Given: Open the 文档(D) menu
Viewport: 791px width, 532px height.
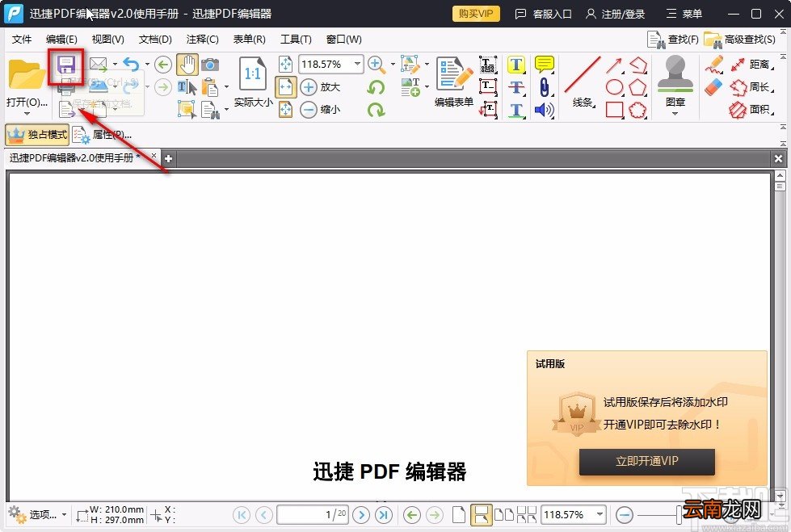Looking at the screenshot, I should [155, 40].
